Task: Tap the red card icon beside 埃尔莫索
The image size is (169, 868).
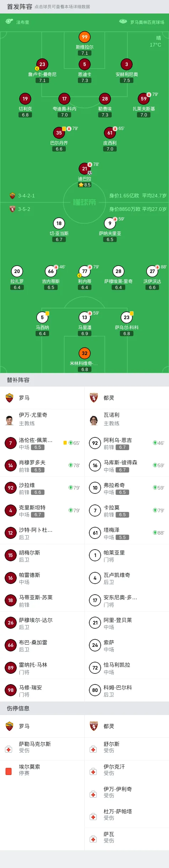Action: click(9, 771)
